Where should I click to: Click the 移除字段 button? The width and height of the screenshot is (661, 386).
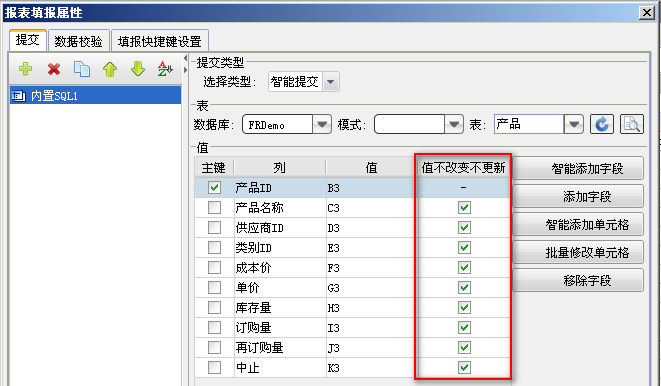click(578, 280)
